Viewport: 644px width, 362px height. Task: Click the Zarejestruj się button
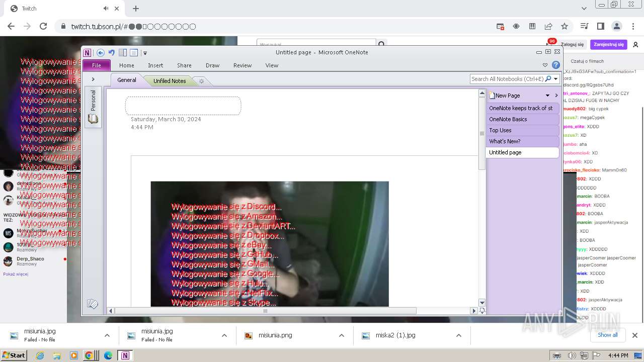[x=608, y=44]
